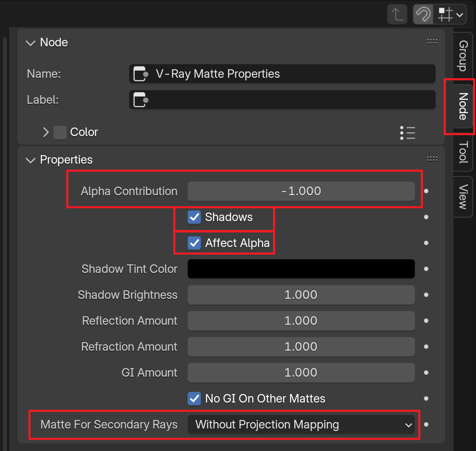
Task: Click the Reflection Amount label
Action: (130, 321)
